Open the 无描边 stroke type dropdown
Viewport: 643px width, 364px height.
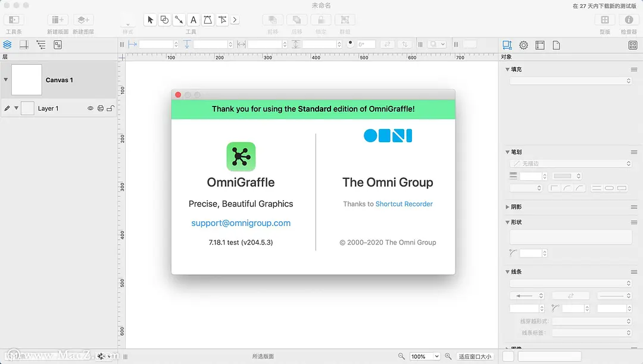coord(571,164)
